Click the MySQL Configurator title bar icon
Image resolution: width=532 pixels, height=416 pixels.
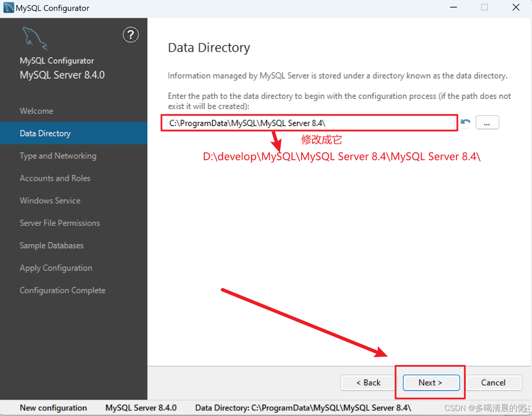click(8, 8)
